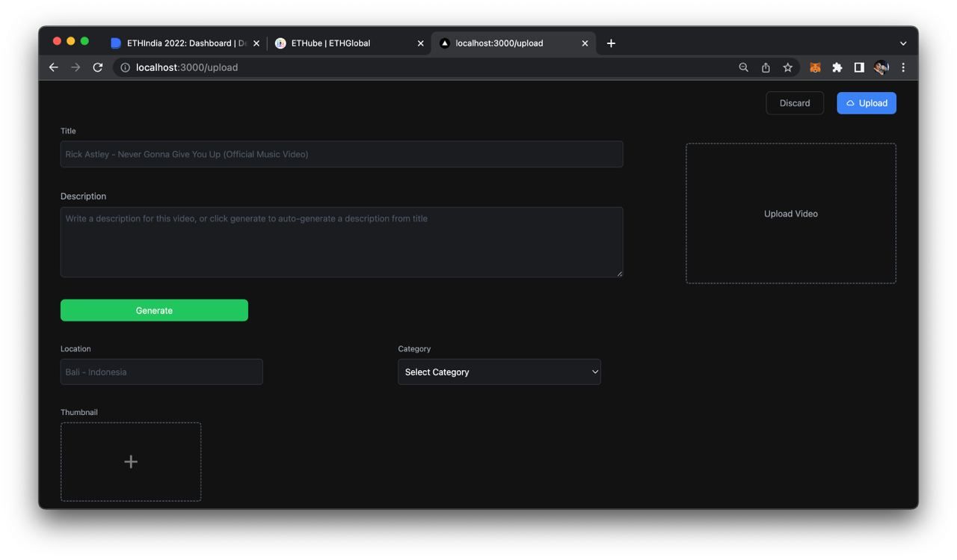Screen dimensions: 957x560
Task: Click the address bar URL
Action: pos(187,67)
